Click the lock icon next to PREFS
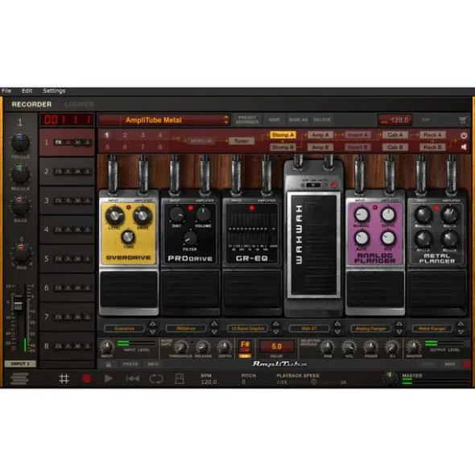The width and height of the screenshot is (475, 476). click(109, 364)
